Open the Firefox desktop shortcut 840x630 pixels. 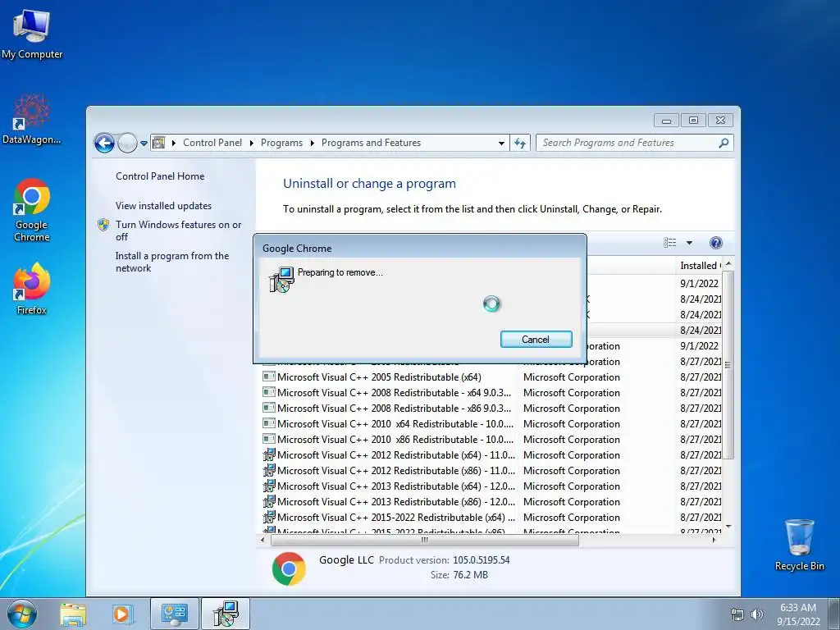(32, 288)
